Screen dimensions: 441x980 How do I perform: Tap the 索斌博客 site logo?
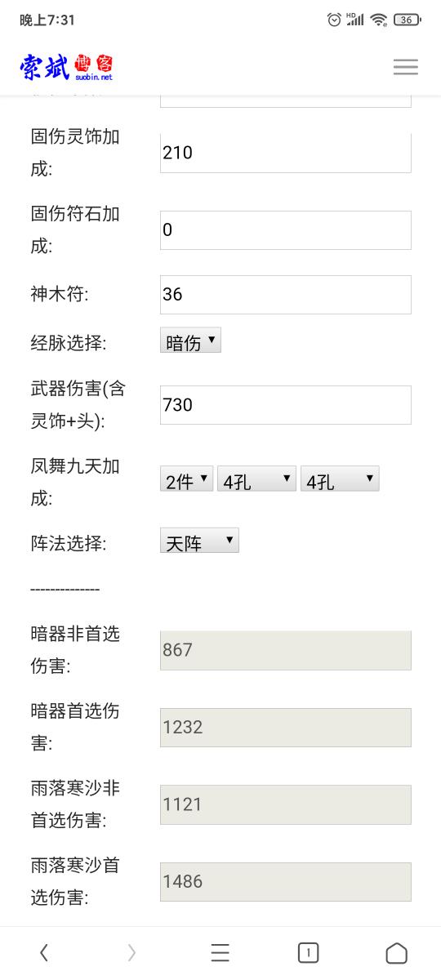point(67,67)
